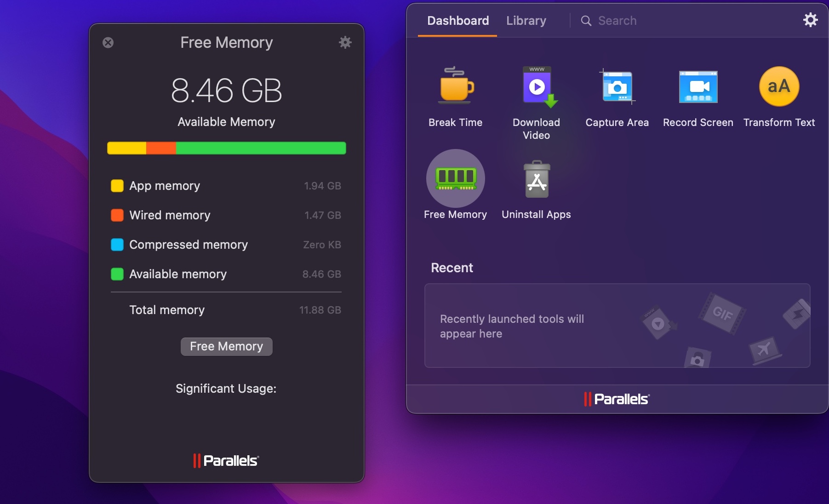Open the Capture Area tool
829x504 pixels.
(x=617, y=86)
